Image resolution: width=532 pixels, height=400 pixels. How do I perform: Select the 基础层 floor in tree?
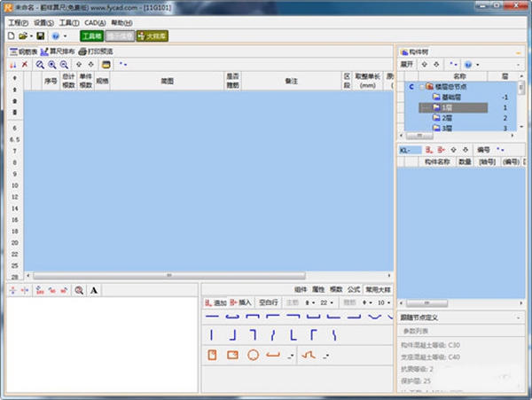pyautogui.click(x=448, y=97)
